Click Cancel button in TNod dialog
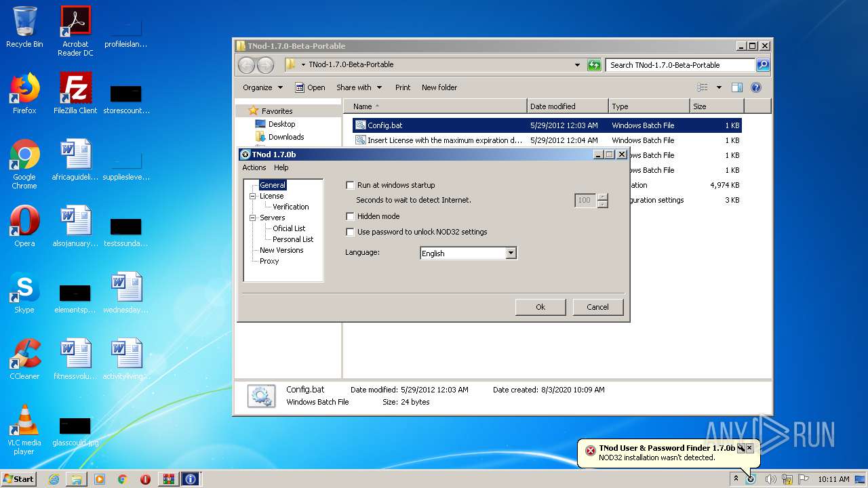 pyautogui.click(x=597, y=307)
